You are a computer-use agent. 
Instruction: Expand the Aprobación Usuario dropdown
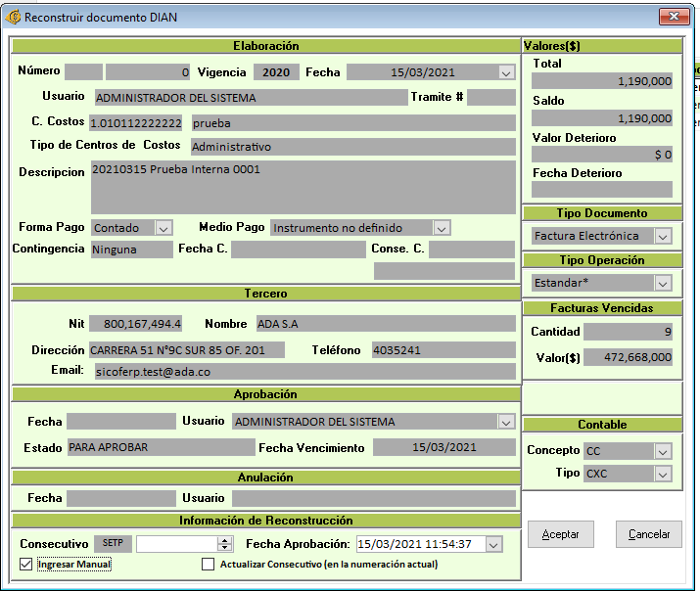506,422
